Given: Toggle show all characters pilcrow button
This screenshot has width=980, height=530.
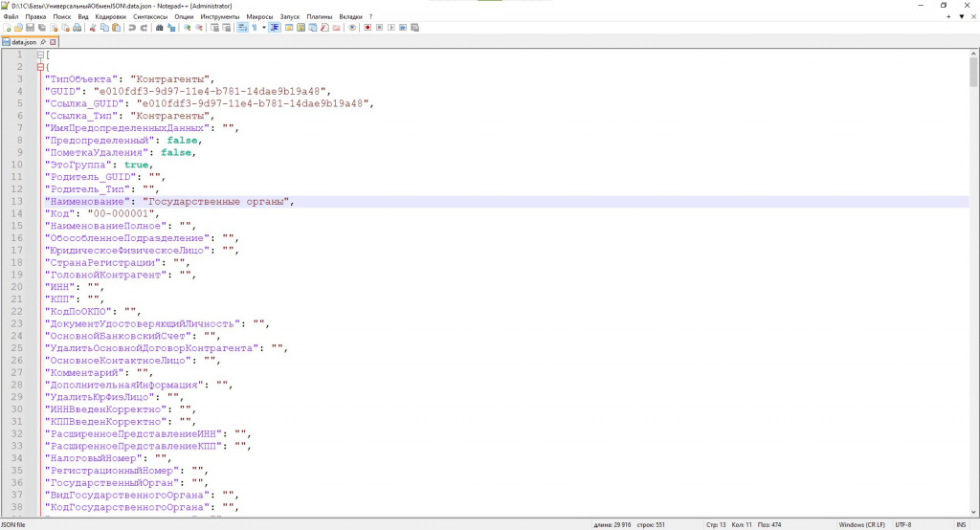Looking at the screenshot, I should 255,28.
